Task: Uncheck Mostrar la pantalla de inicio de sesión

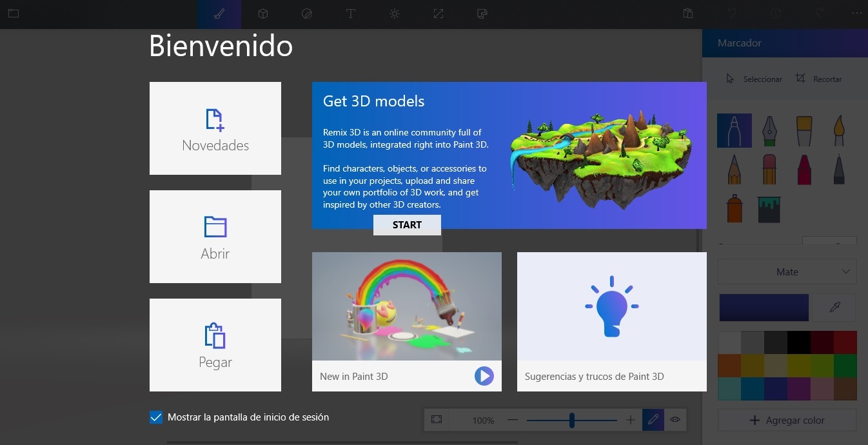Action: coord(155,417)
